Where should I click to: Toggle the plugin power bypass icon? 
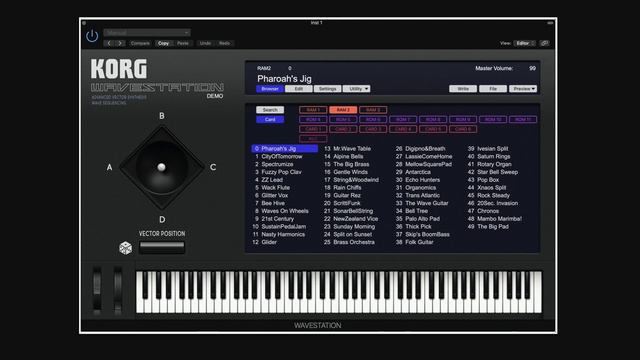92,36
